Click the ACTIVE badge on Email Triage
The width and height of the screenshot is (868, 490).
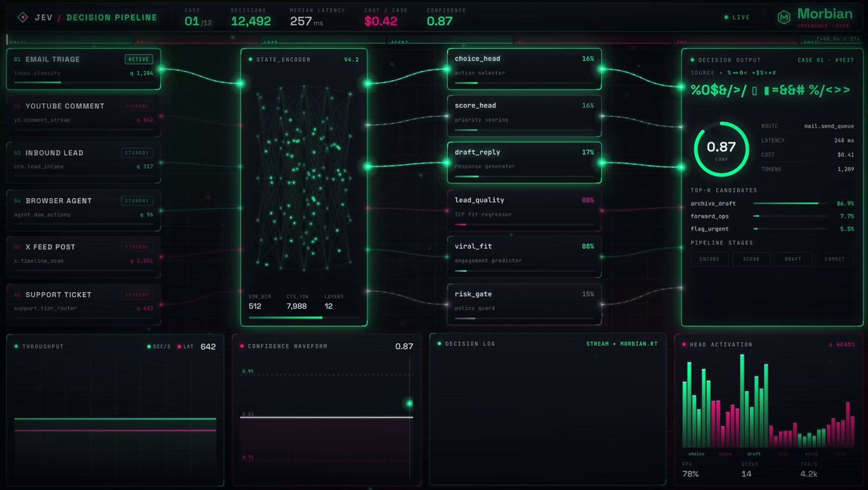[139, 59]
